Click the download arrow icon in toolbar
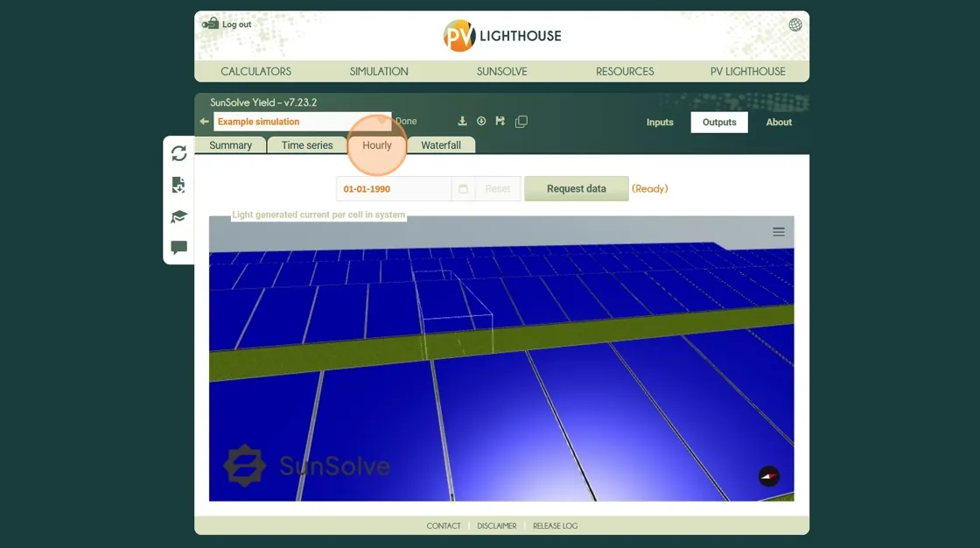 [463, 122]
